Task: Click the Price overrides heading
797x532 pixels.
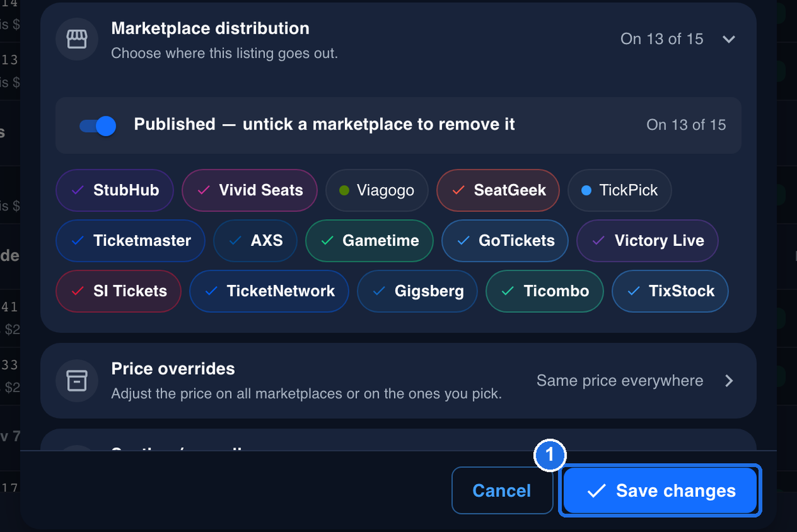Action: pyautogui.click(x=173, y=369)
